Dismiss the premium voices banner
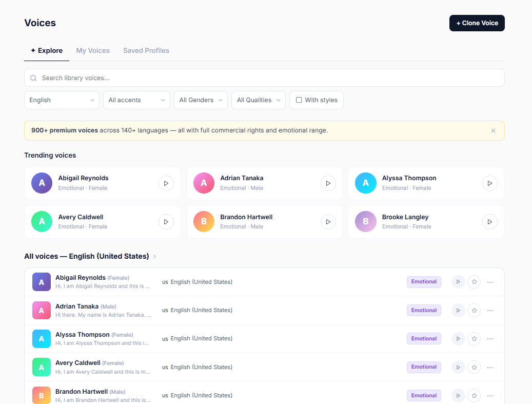This screenshot has width=532, height=404. (494, 131)
